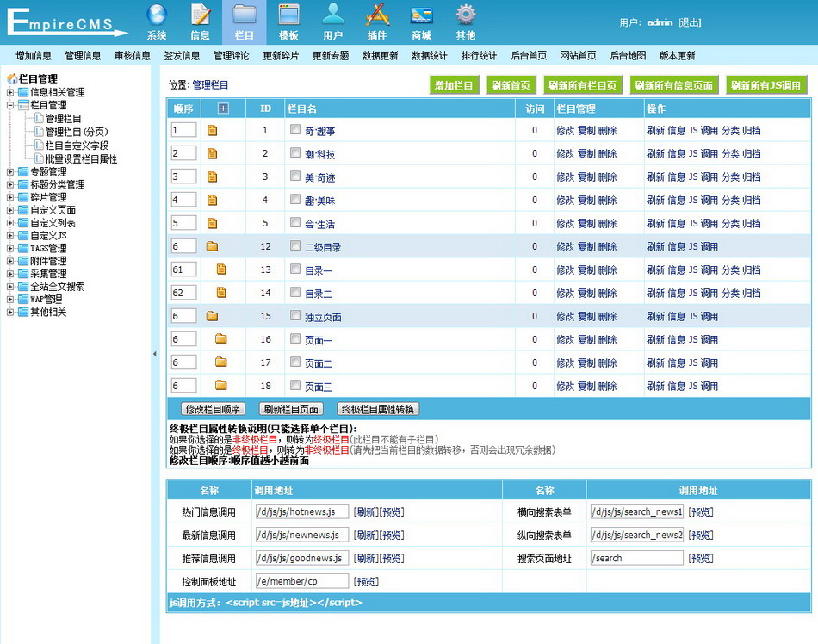Open the 版本更新 menu item
The height and width of the screenshot is (644, 818).
point(677,56)
